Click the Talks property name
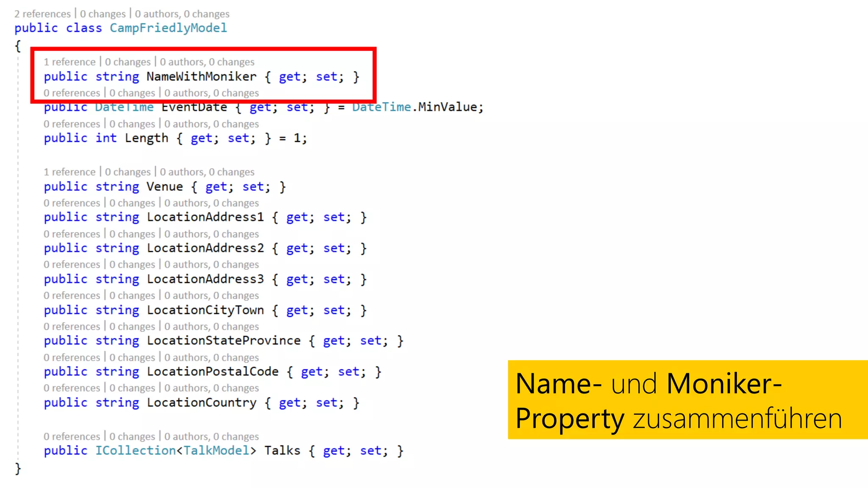868x488 pixels. pos(282,450)
